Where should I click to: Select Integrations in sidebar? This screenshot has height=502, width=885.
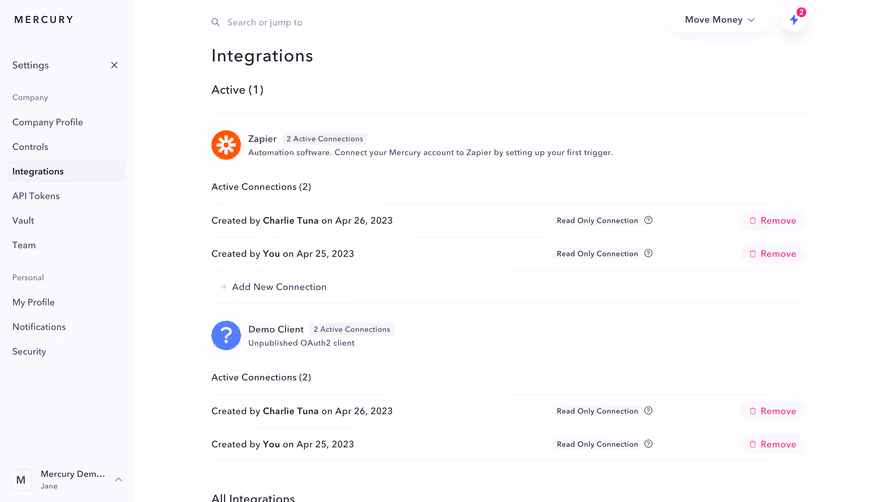tap(66, 171)
